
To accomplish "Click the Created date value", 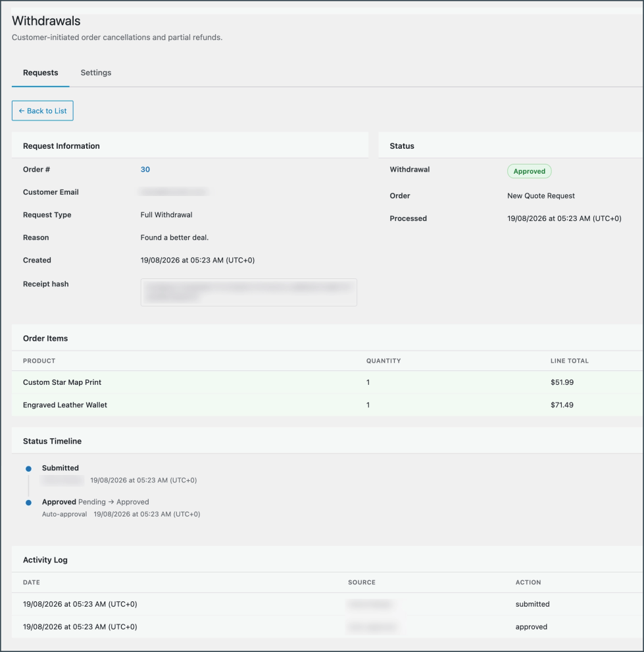I will [197, 261].
